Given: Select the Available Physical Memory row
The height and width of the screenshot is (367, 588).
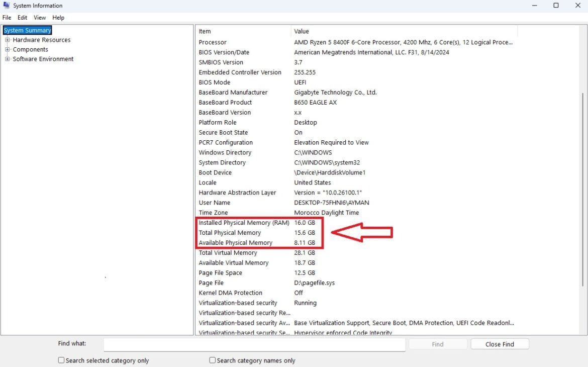Looking at the screenshot, I should coord(356,243).
